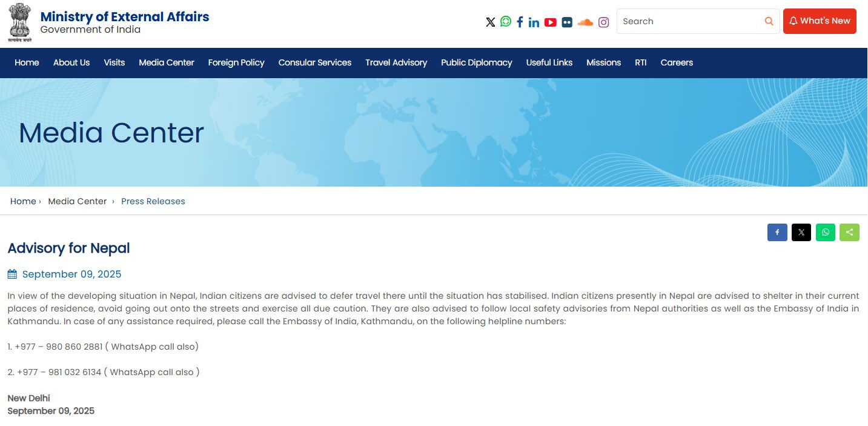The image size is (868, 426).
Task: Click the Home breadcrumb link
Action: tap(23, 201)
